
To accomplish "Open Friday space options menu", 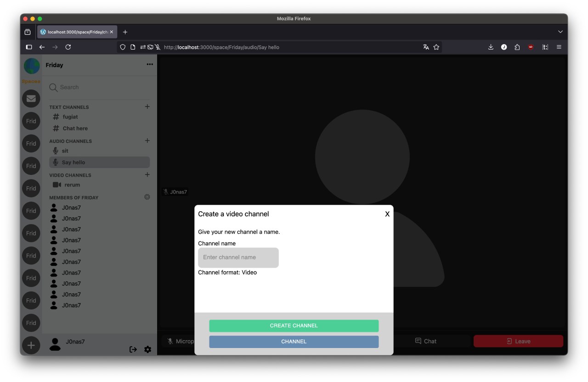I will point(150,65).
